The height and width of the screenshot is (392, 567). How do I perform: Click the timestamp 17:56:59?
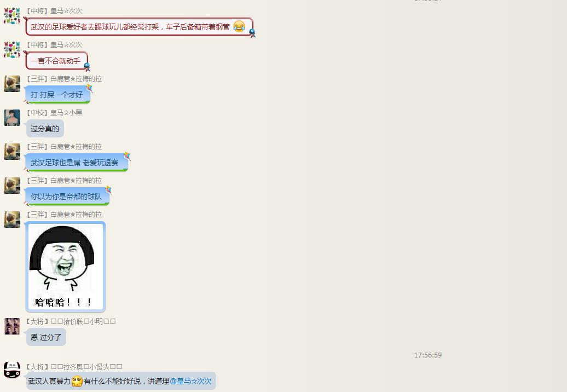427,355
